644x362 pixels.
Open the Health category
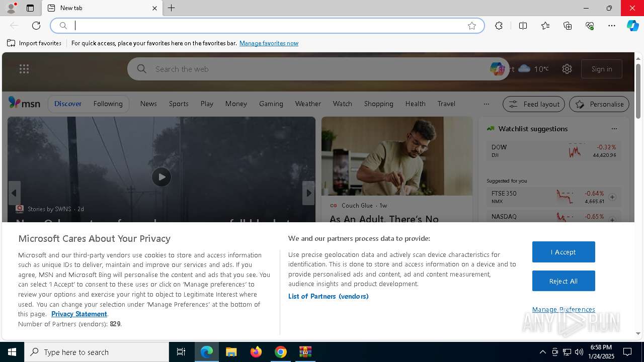(x=416, y=104)
